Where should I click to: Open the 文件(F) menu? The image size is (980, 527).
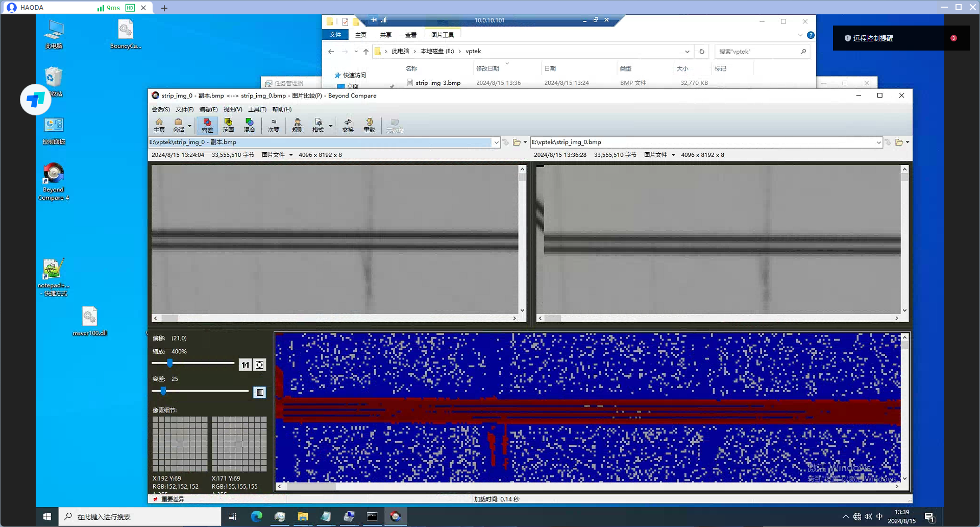[185, 109]
